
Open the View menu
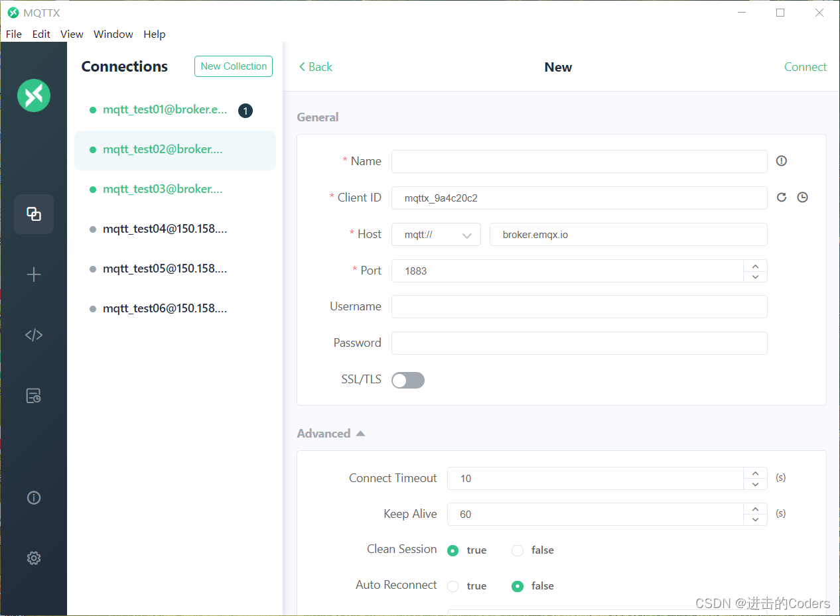[x=72, y=34]
